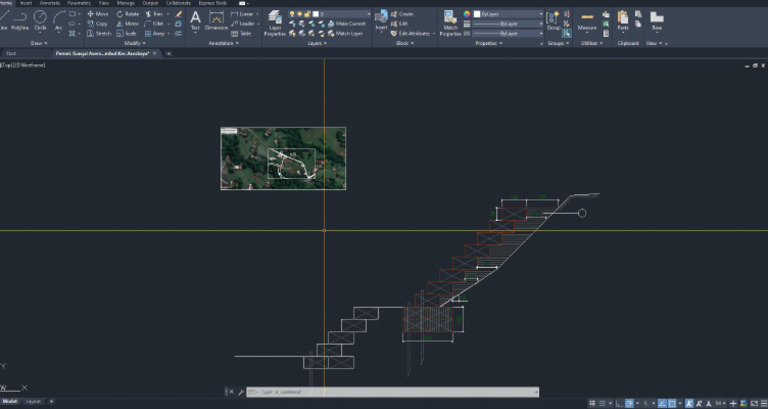Screen dimensions: 768x409
Task: Open the Manage ribbon tab
Action: (x=125, y=3)
